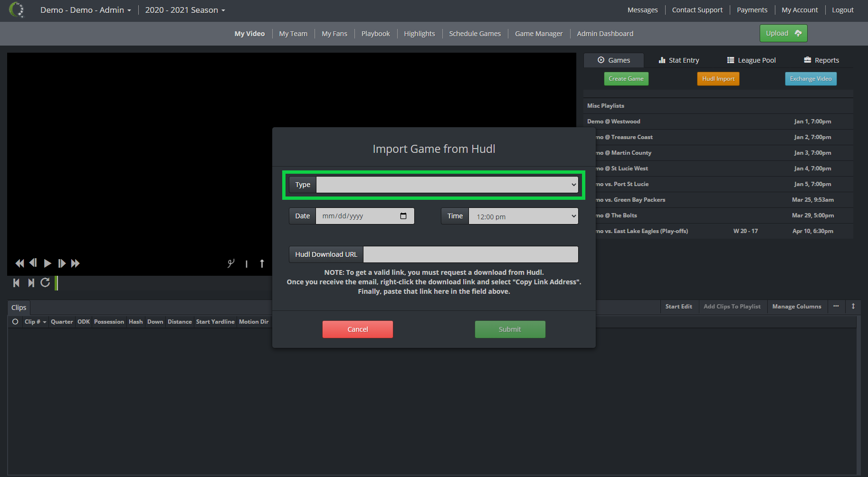The width and height of the screenshot is (868, 477).
Task: Open My Fans section
Action: (x=334, y=34)
